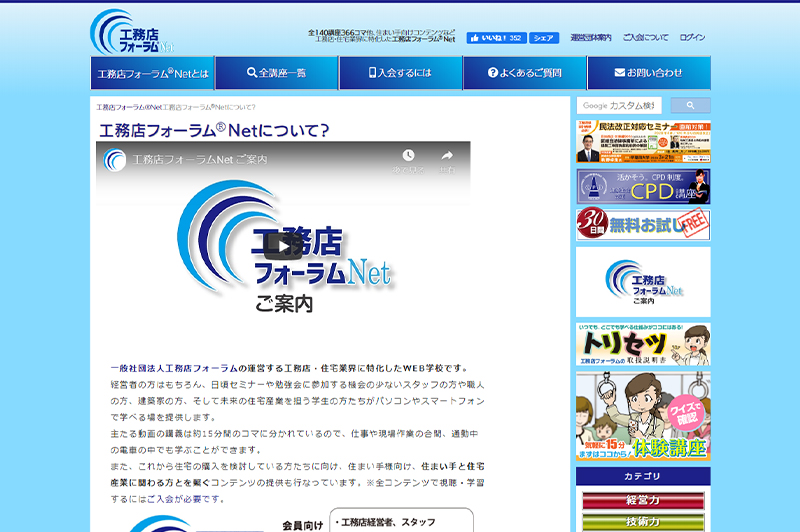Screen dimensions: 800x532
Task: Open the ご入会について link
Action: pos(645,38)
